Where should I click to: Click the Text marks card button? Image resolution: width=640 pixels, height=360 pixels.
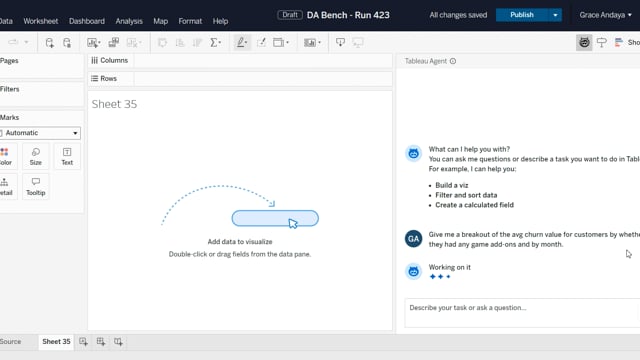tap(67, 156)
